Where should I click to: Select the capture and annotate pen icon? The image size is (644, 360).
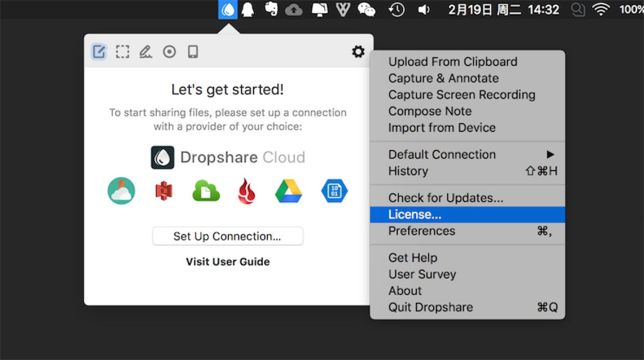point(146,51)
